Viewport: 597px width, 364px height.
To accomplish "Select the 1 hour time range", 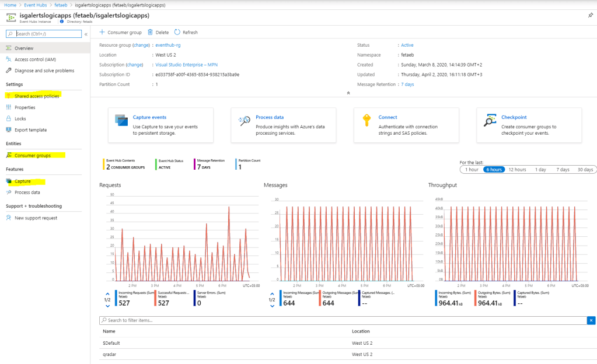I will point(471,169).
